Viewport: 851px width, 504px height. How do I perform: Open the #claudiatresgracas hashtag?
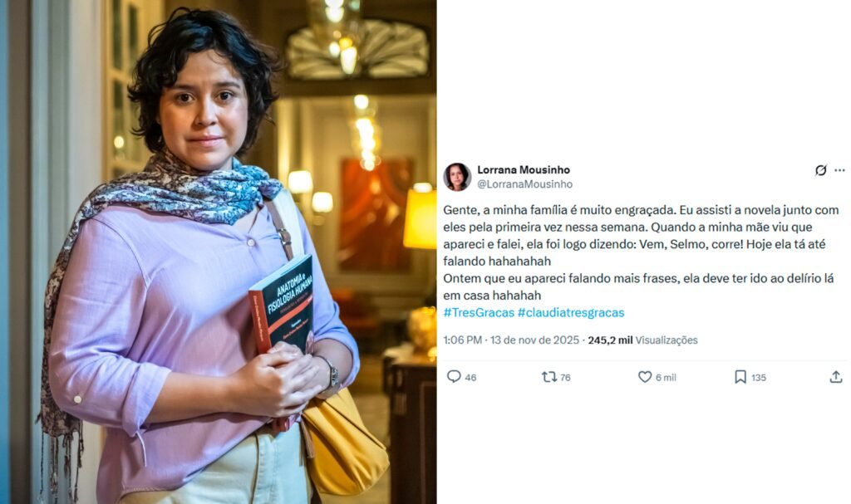click(571, 312)
